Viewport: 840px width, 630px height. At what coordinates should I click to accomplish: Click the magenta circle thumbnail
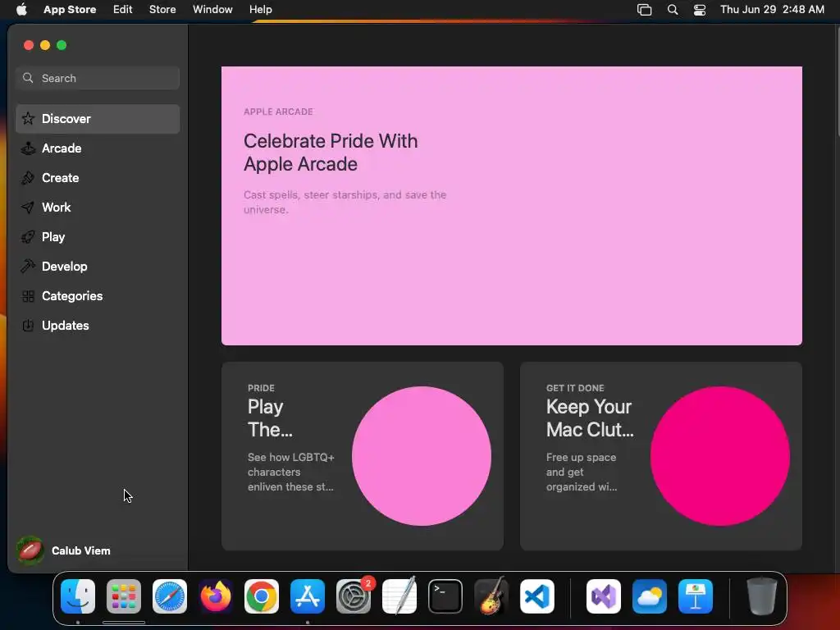point(720,456)
